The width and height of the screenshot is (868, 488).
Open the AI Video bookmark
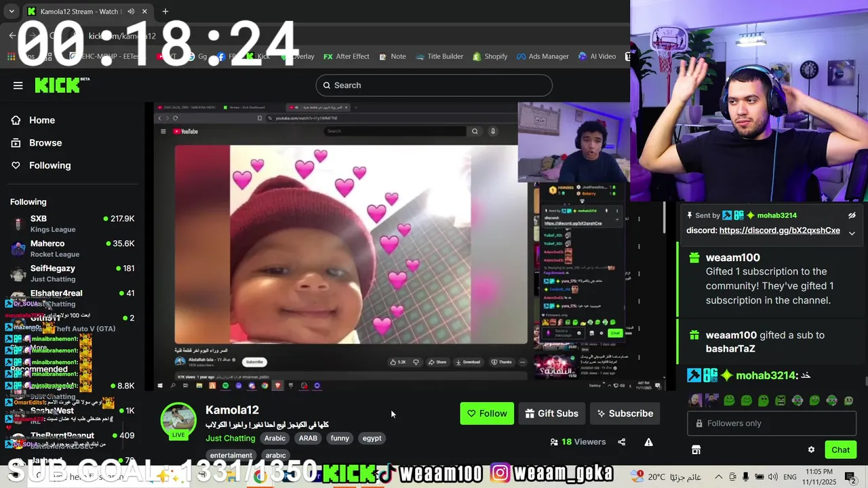pyautogui.click(x=597, y=56)
